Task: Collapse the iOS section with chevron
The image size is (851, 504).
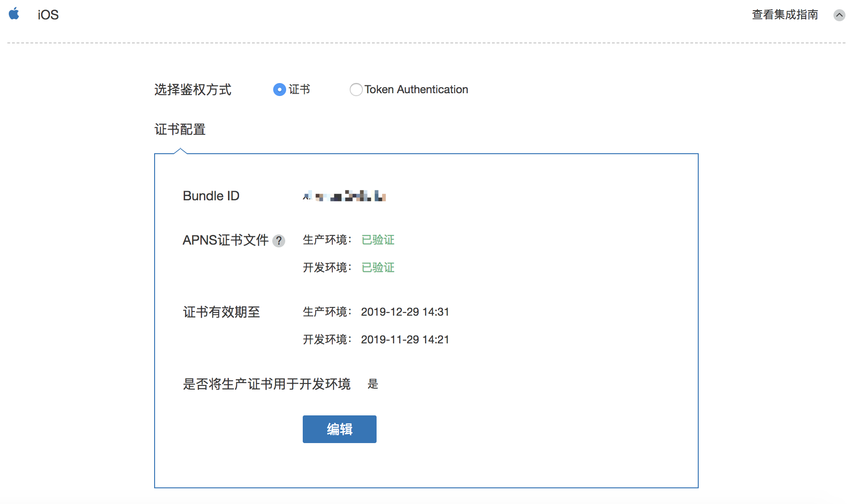Action: pyautogui.click(x=839, y=15)
